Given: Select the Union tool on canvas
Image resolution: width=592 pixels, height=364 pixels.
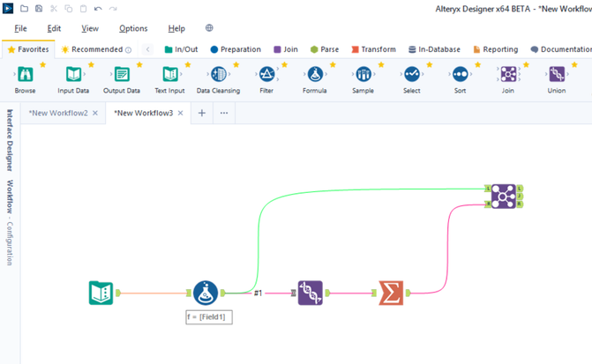Looking at the screenshot, I should tap(311, 293).
